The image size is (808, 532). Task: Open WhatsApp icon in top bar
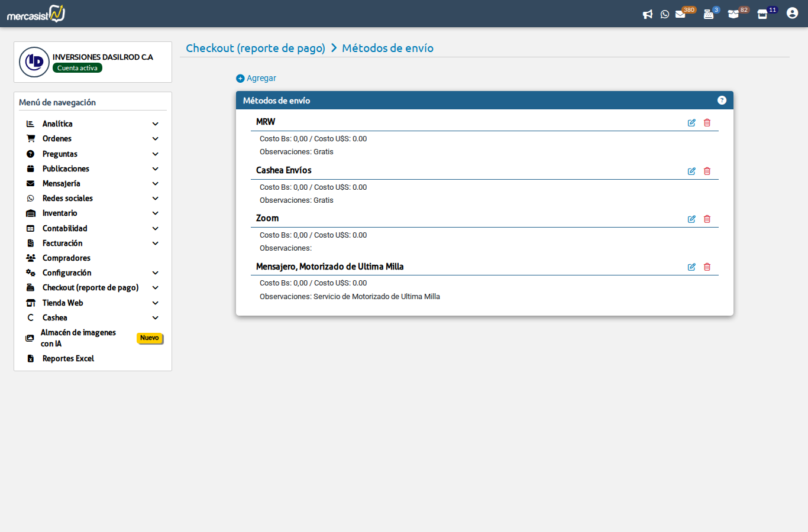tap(665, 14)
